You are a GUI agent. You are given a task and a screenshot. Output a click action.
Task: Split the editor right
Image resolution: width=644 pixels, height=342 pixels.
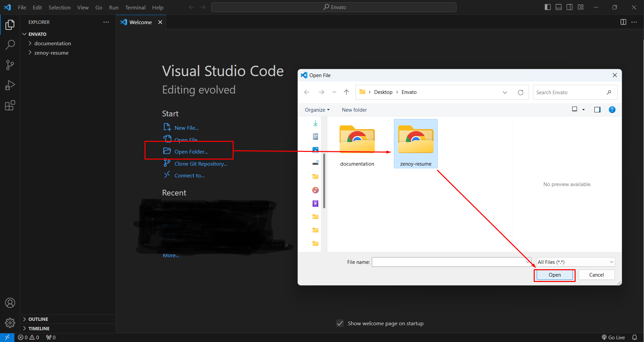[x=623, y=22]
